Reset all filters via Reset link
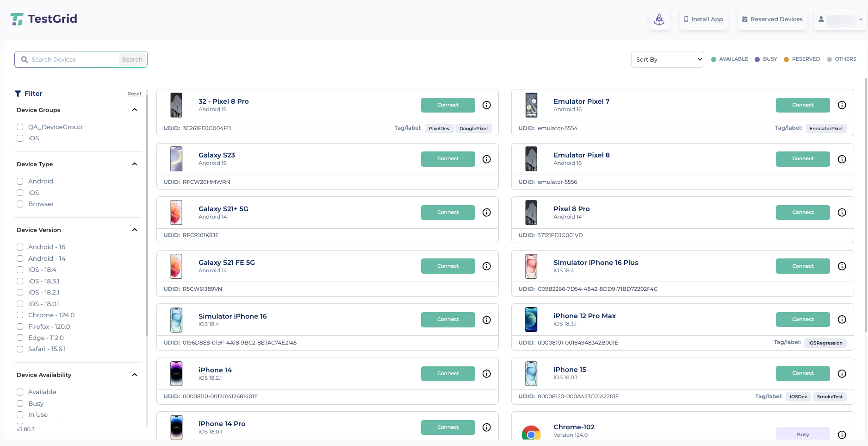This screenshot has width=868, height=446. 134,94
